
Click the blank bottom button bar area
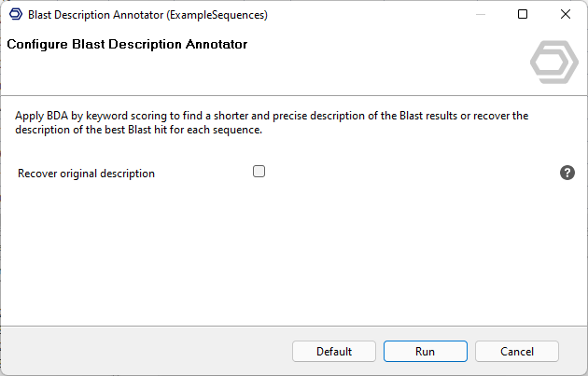140,352
